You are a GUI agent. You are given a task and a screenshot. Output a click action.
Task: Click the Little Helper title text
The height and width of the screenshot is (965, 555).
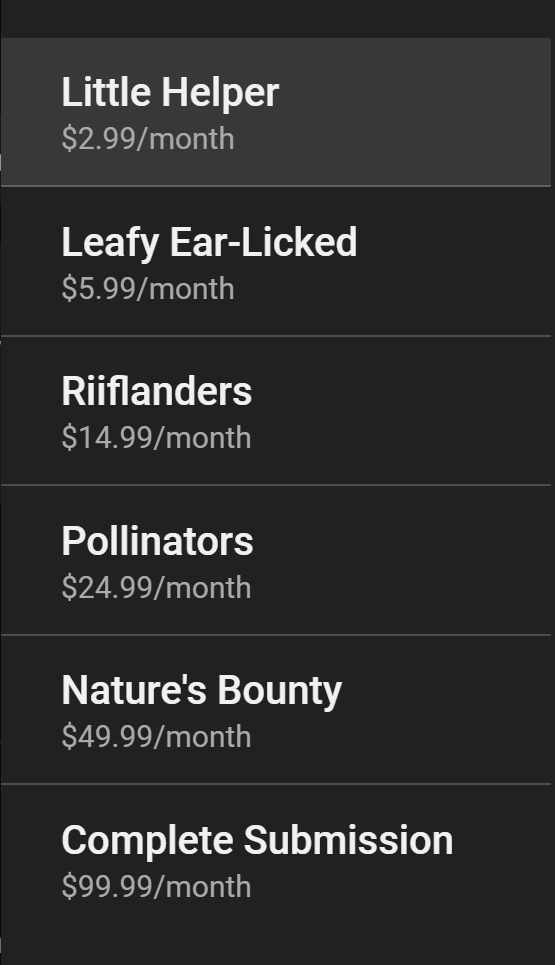tap(170, 93)
